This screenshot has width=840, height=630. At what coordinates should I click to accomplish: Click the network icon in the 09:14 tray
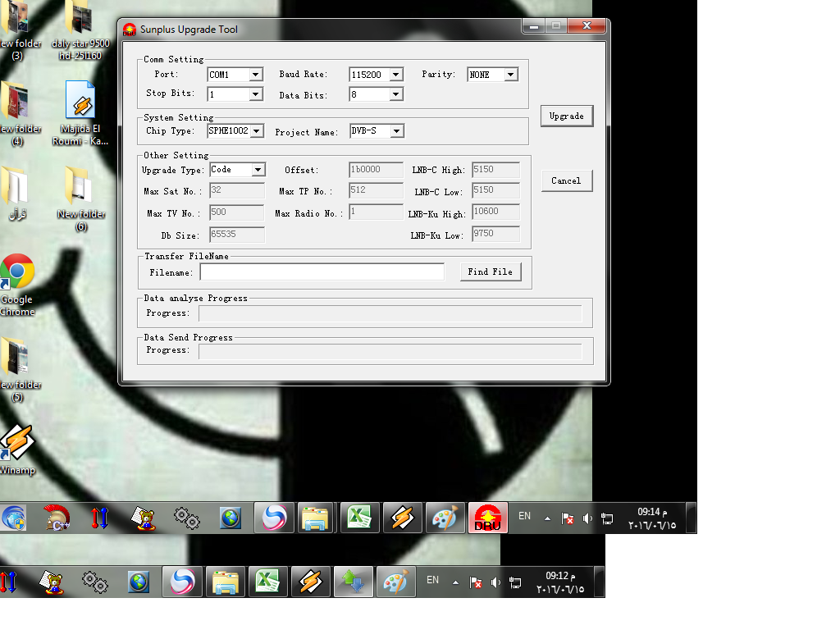pos(607,518)
